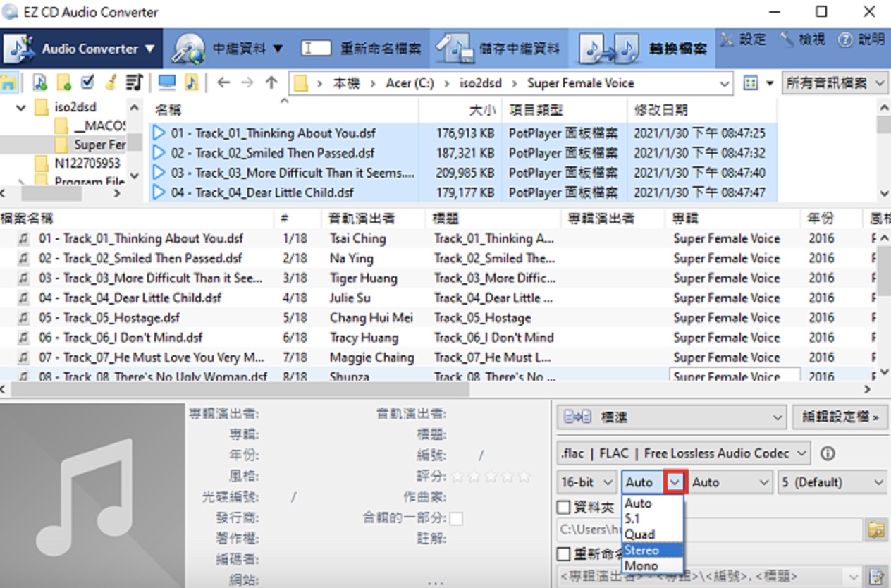Image resolution: width=891 pixels, height=588 pixels.
Task: Click the yellow music note folder toolbar icon
Action: (x=191, y=82)
